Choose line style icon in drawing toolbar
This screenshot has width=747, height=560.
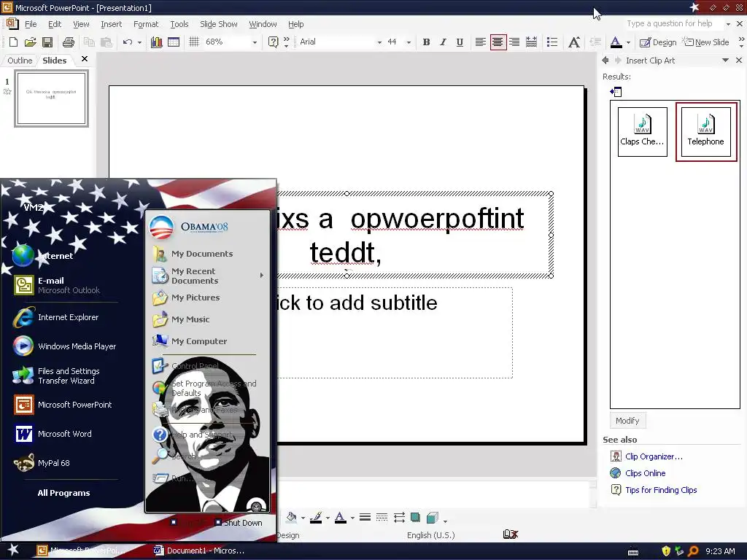pos(365,518)
